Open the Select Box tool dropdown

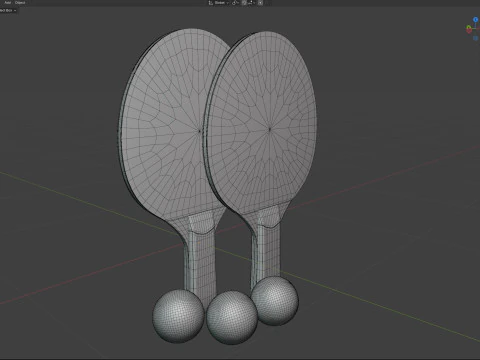click(8, 10)
